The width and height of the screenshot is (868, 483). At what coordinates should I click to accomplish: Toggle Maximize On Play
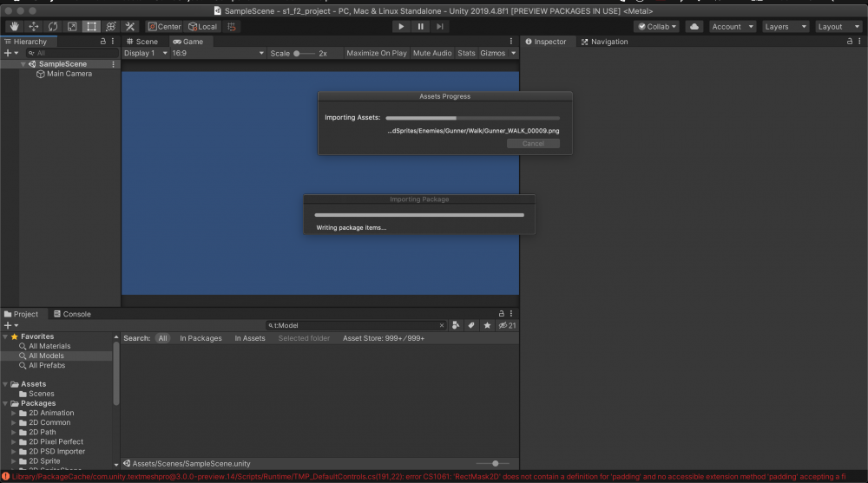376,54
